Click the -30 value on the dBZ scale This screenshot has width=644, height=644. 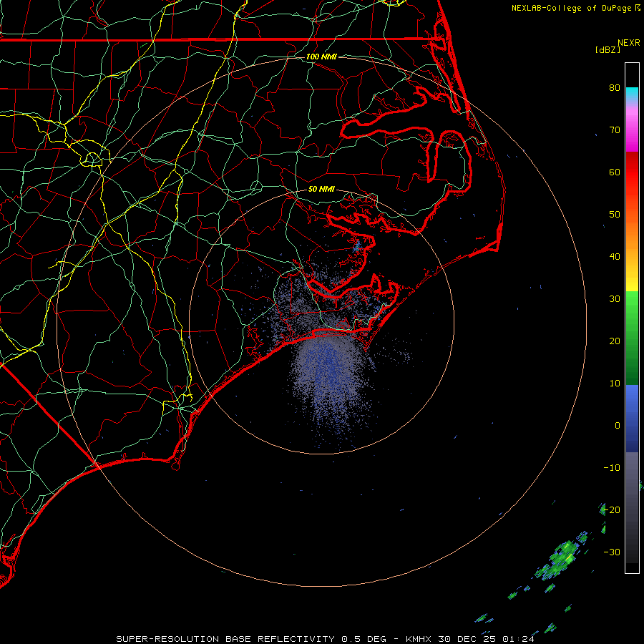[612, 552]
